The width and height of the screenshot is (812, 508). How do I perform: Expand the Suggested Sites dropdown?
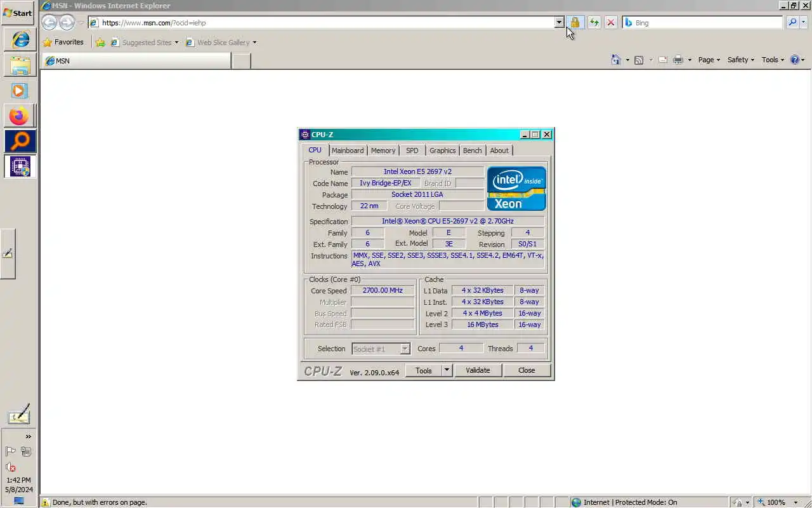[176, 43]
